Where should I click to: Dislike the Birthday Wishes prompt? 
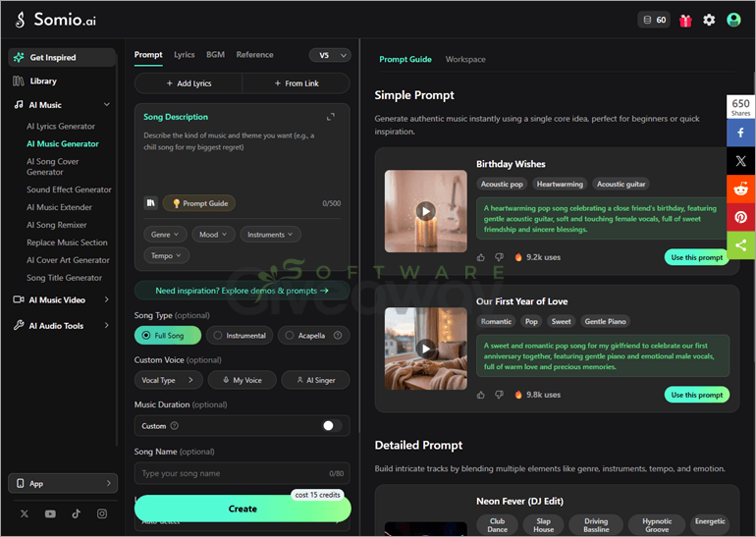coord(499,257)
